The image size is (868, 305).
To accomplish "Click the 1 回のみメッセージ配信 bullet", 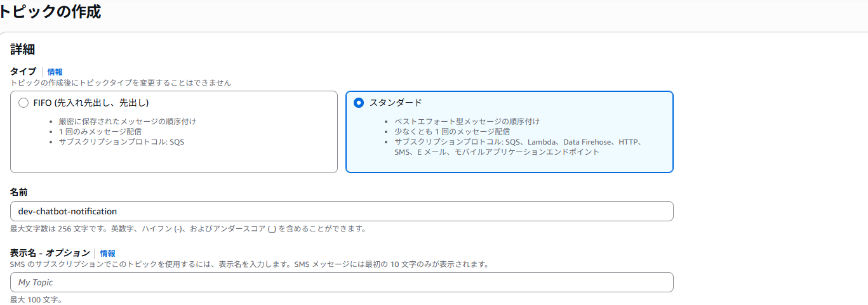I will tap(100, 132).
